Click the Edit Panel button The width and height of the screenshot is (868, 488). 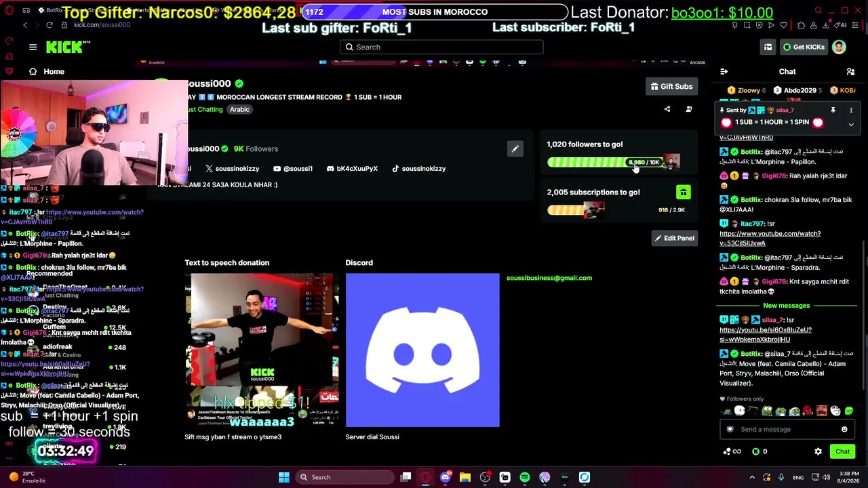point(674,238)
